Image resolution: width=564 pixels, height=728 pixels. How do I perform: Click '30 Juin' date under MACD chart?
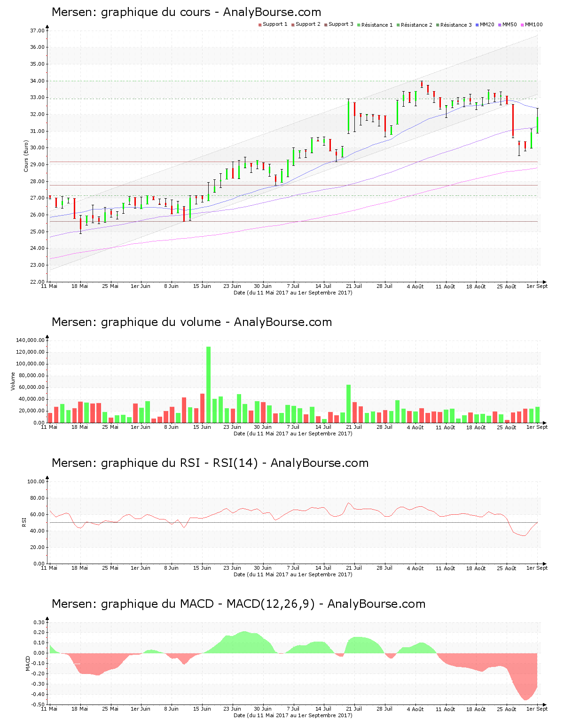click(263, 709)
